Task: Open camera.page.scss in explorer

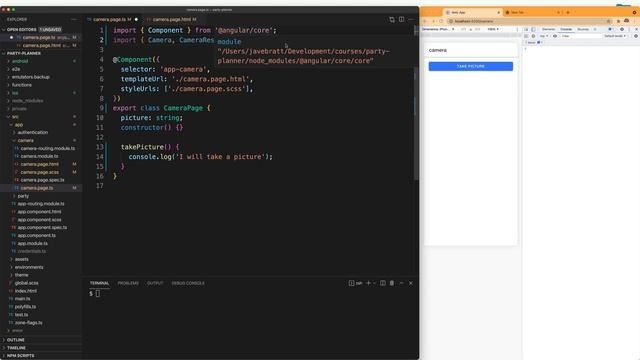Action: click(x=40, y=172)
